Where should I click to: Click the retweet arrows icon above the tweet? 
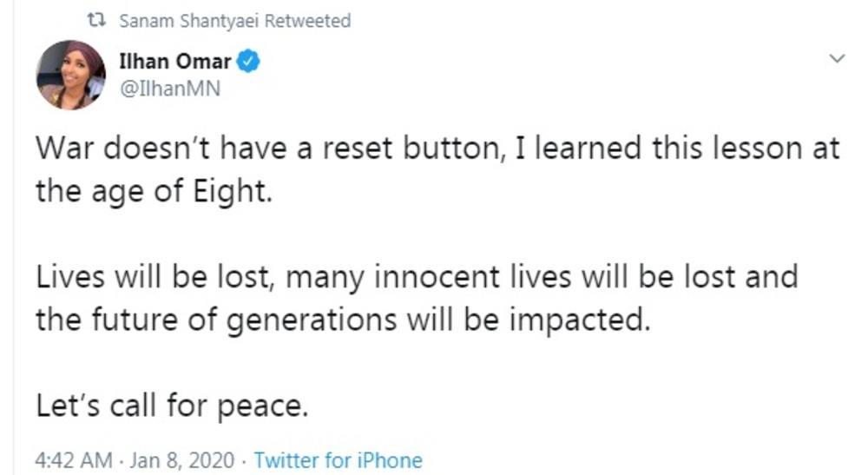(x=96, y=21)
